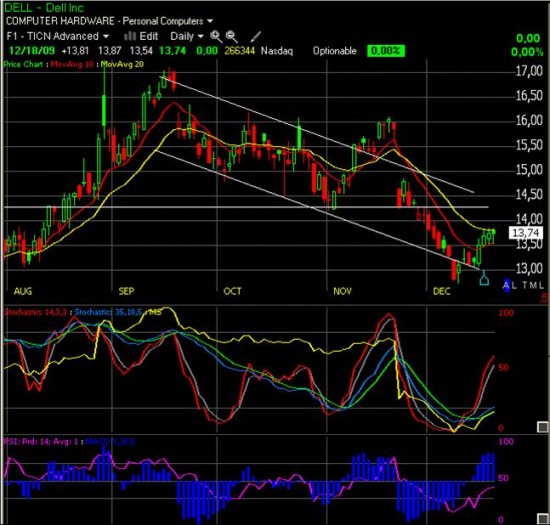Click the green 0,00% percent change box

(386, 51)
